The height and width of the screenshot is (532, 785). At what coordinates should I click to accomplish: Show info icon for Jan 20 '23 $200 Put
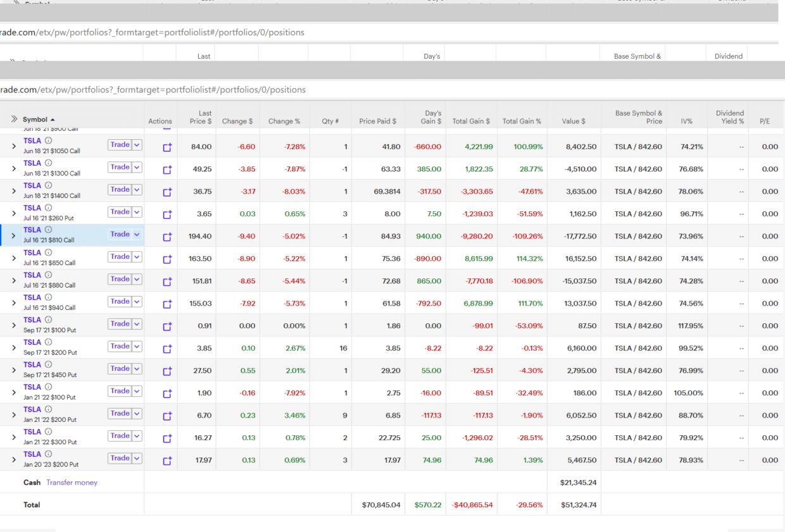(x=48, y=454)
